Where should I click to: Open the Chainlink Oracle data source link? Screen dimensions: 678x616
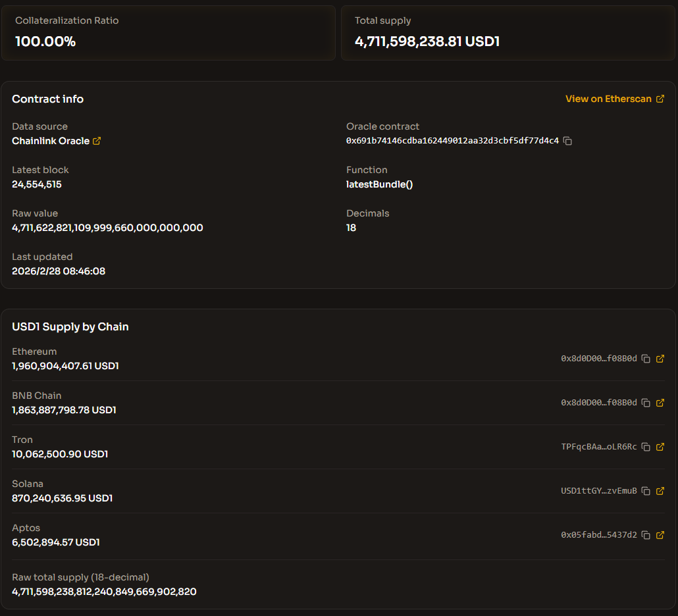pos(56,141)
